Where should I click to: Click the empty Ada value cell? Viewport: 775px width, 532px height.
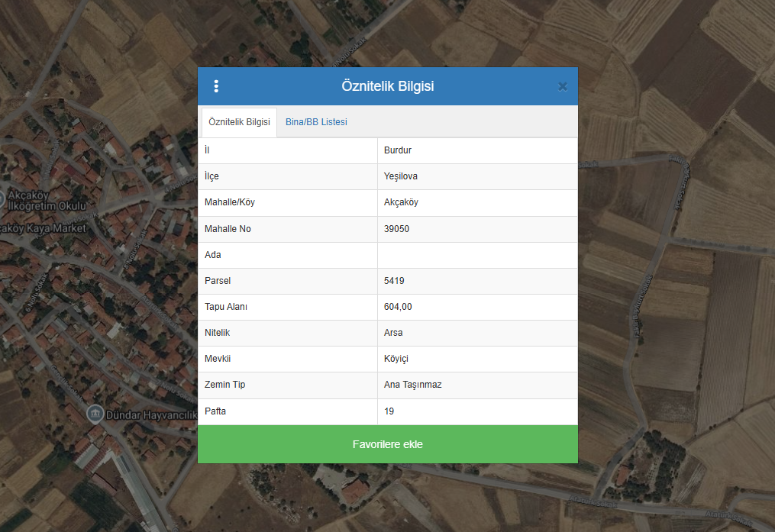click(477, 255)
